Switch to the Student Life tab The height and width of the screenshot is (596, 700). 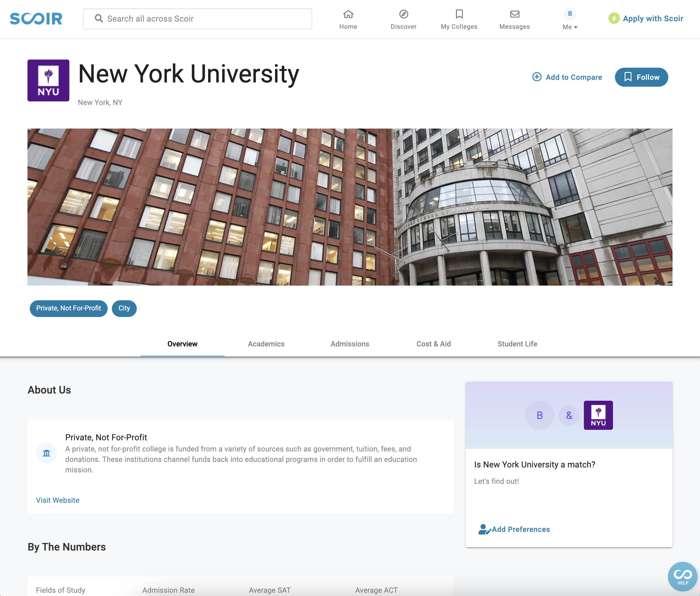pyautogui.click(x=517, y=344)
